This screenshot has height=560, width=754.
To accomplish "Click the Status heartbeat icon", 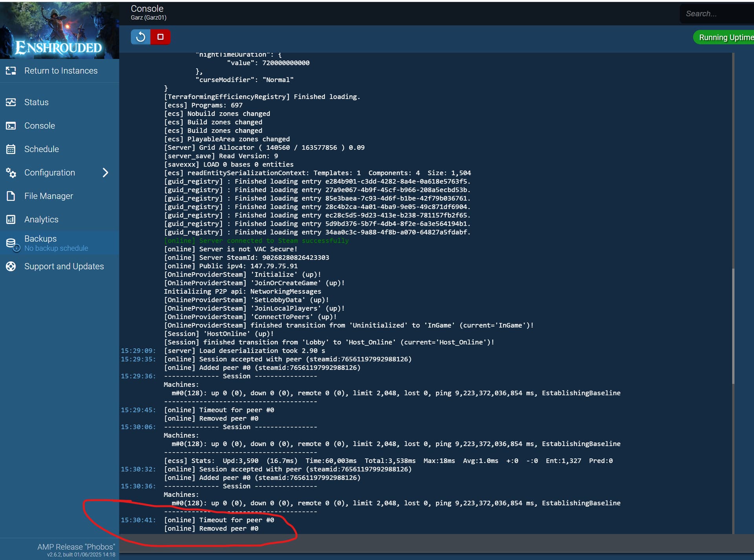I will 11,102.
